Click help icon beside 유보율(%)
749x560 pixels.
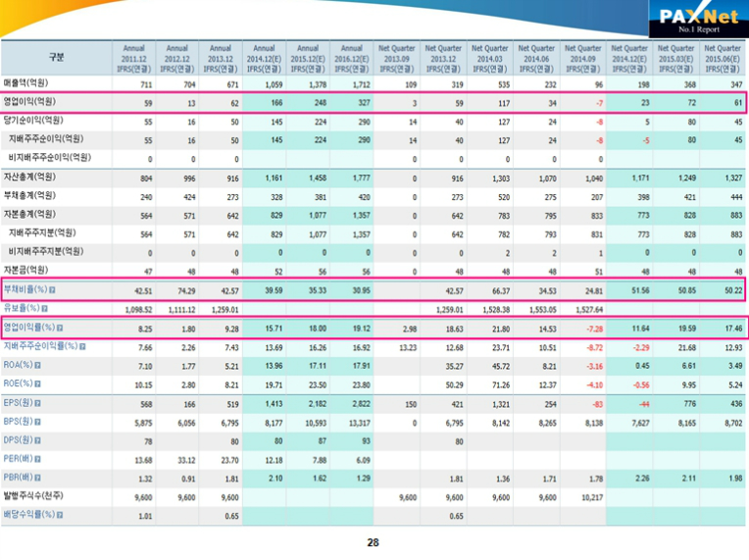click(45, 308)
